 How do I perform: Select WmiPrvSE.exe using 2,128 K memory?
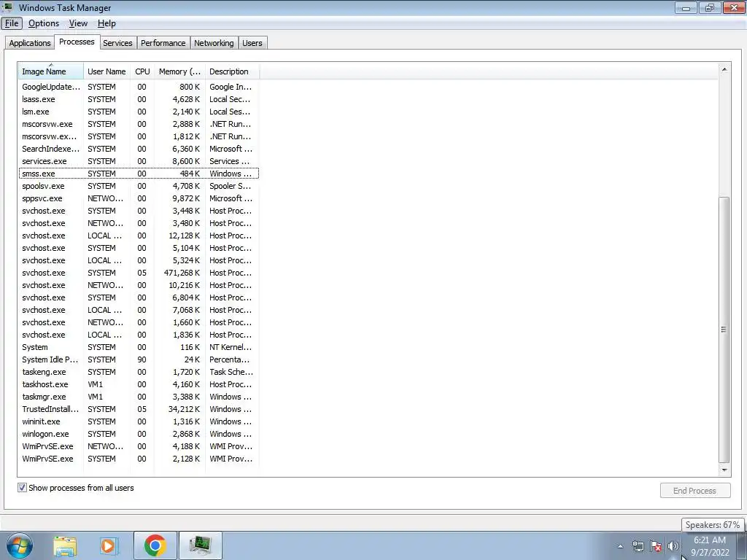(x=139, y=459)
